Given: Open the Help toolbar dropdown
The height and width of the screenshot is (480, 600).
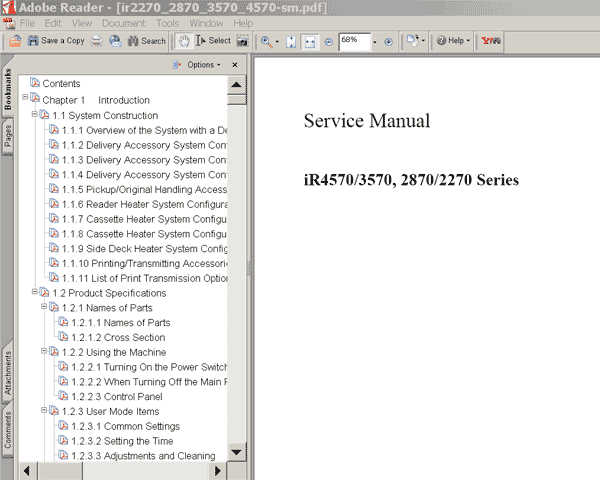Looking at the screenshot, I should coord(453,41).
